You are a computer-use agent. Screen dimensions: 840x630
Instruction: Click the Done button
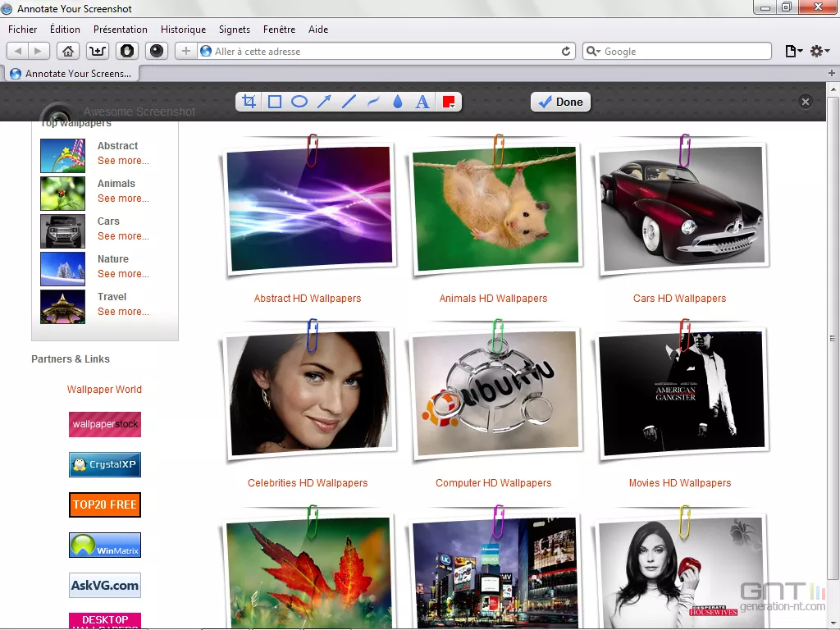tap(560, 102)
